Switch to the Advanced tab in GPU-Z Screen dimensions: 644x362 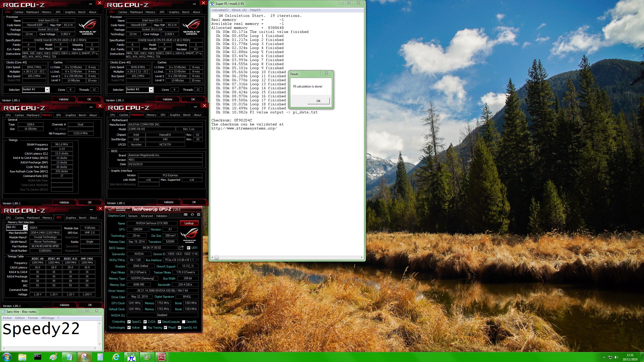point(147,216)
